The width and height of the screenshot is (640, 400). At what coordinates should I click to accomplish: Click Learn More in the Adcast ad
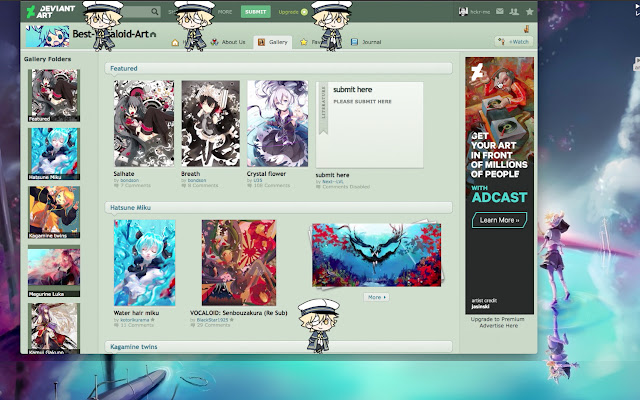(500, 220)
